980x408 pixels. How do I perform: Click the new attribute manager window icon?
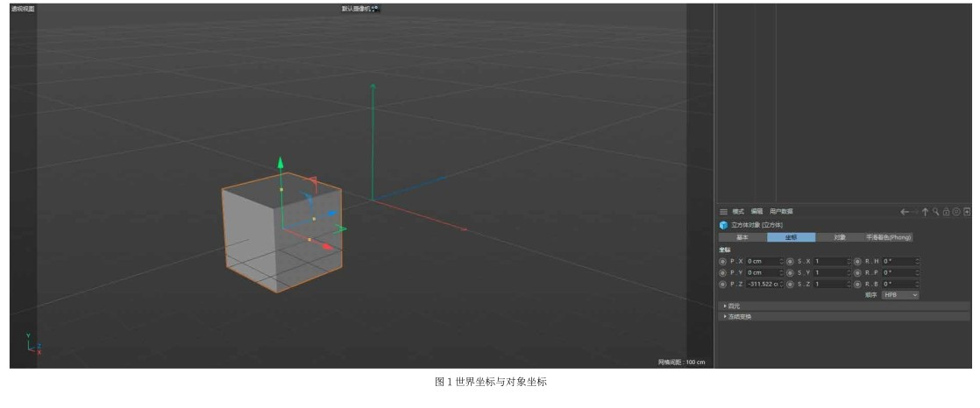pos(967,212)
